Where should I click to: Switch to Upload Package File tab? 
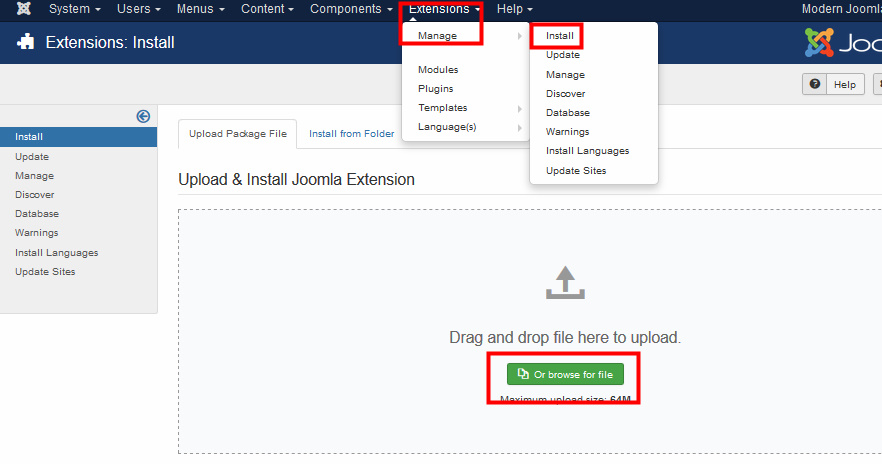point(237,134)
